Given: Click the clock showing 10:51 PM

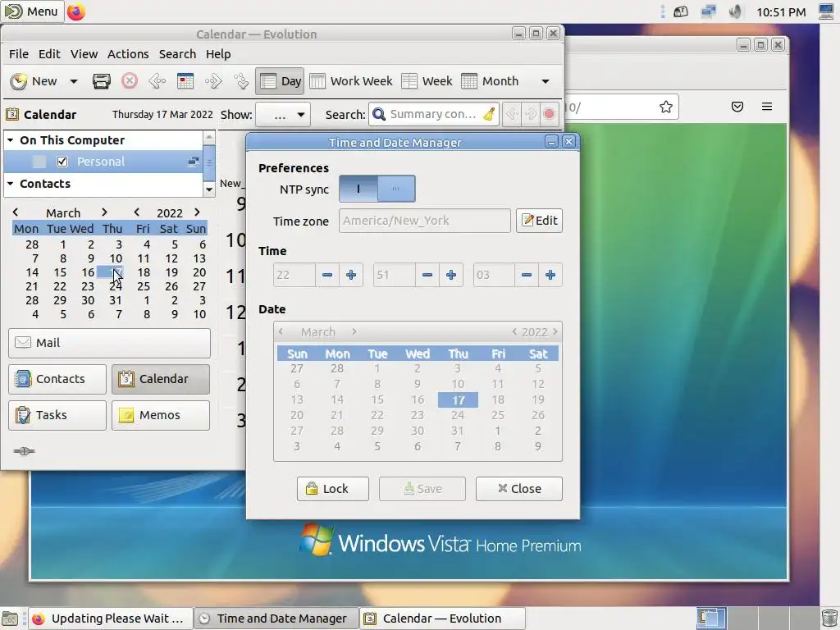Looking at the screenshot, I should click(781, 11).
